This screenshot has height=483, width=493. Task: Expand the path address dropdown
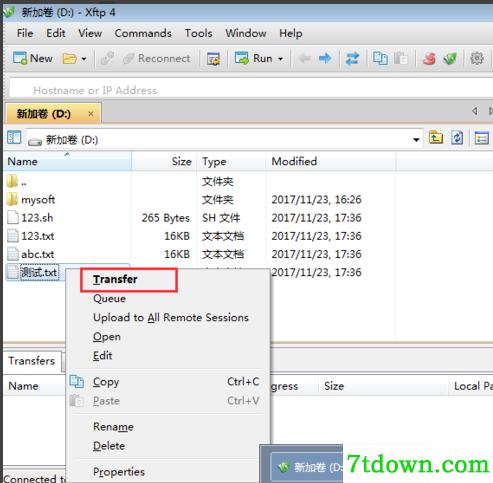[x=416, y=140]
